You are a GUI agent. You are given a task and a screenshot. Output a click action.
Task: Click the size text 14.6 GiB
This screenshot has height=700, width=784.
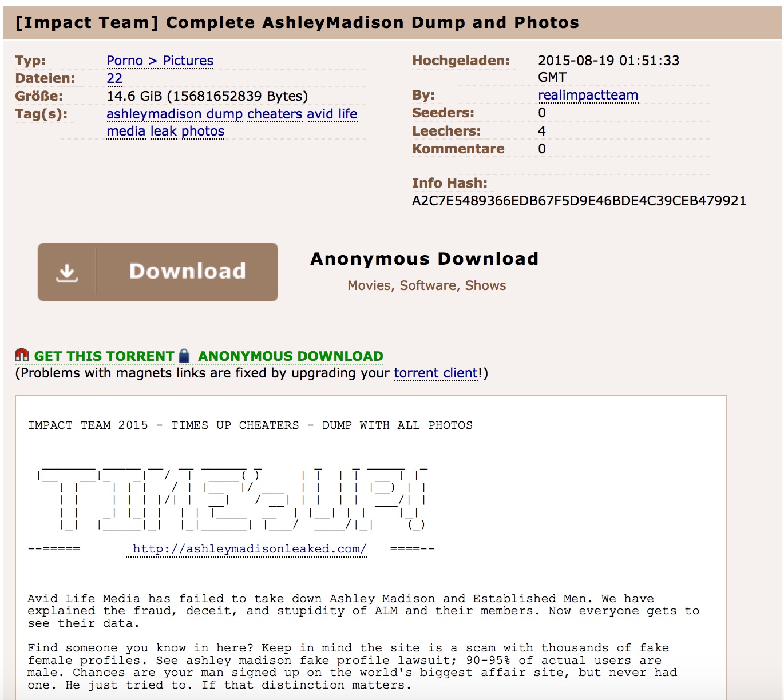(207, 96)
